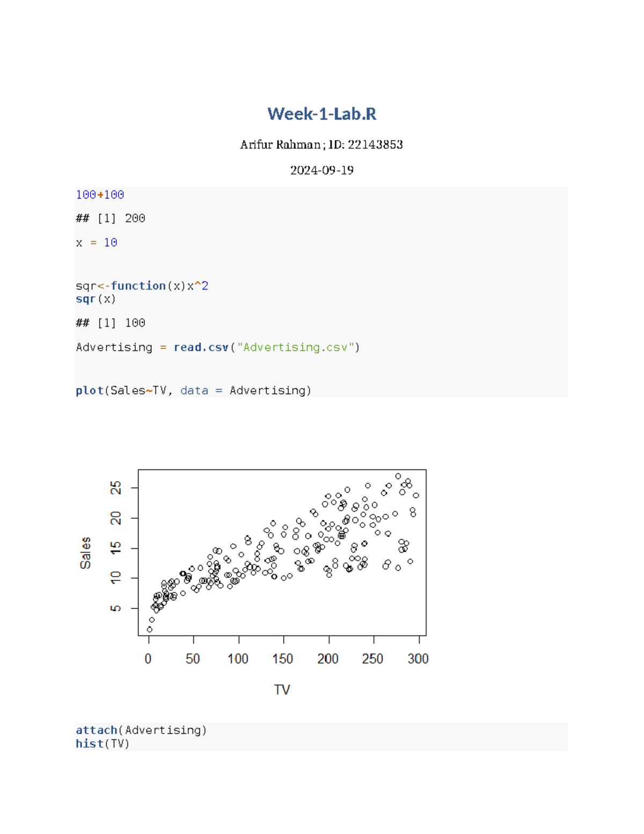The height and width of the screenshot is (834, 644).
Task: Click the Week-1-Lab.R document title
Action: (x=321, y=114)
